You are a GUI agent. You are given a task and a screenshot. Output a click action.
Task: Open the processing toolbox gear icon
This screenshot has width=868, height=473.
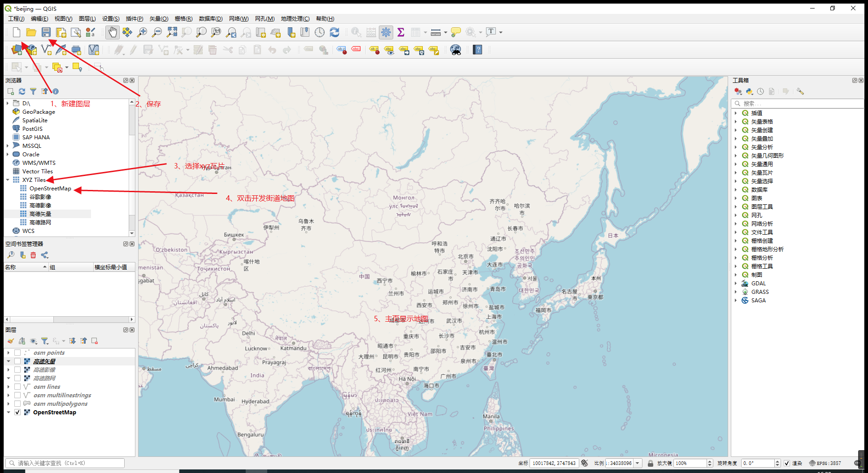coord(386,32)
